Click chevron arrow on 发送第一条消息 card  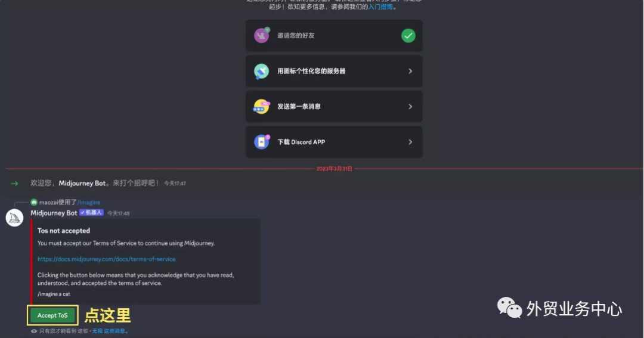[410, 106]
